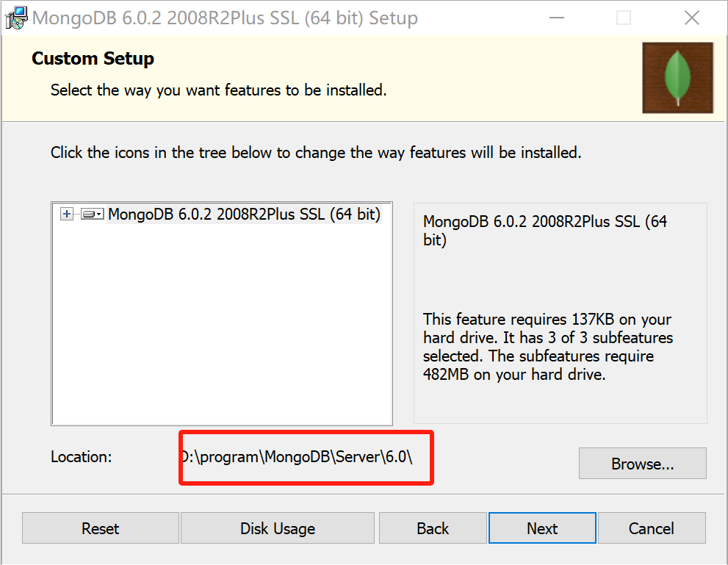728x565 pixels.
Task: Click the MongoDB leaf logo image
Action: pyautogui.click(x=677, y=77)
